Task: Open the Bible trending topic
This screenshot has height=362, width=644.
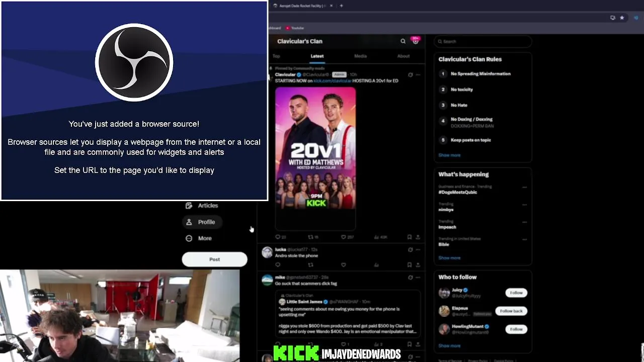Action: pyautogui.click(x=444, y=244)
